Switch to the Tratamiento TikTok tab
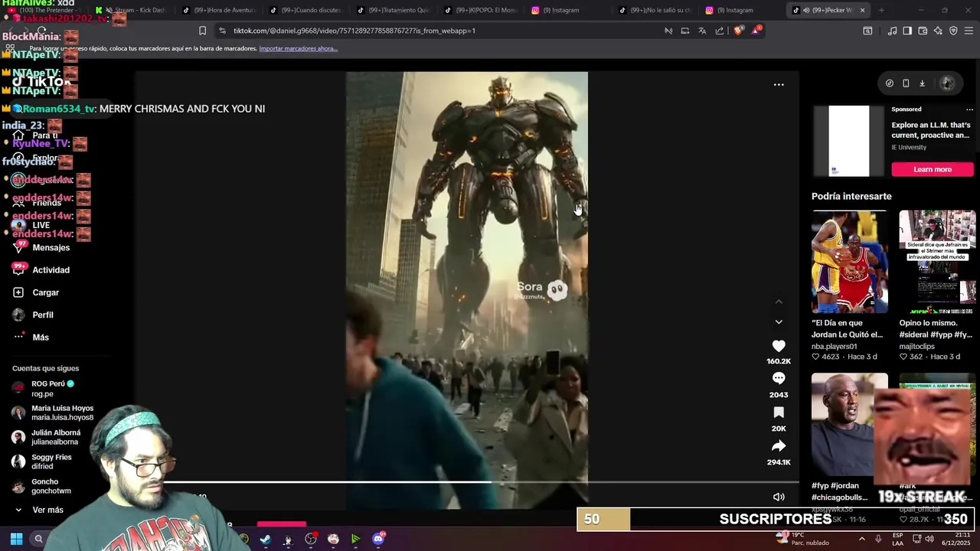 [x=394, y=10]
